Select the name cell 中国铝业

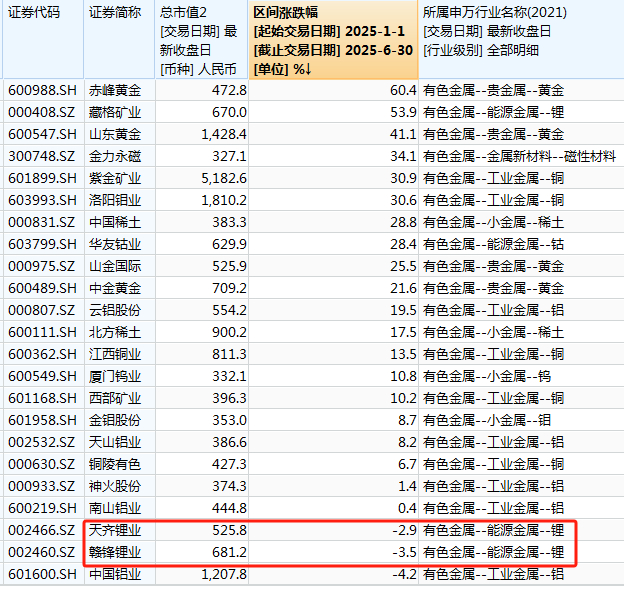point(115,574)
